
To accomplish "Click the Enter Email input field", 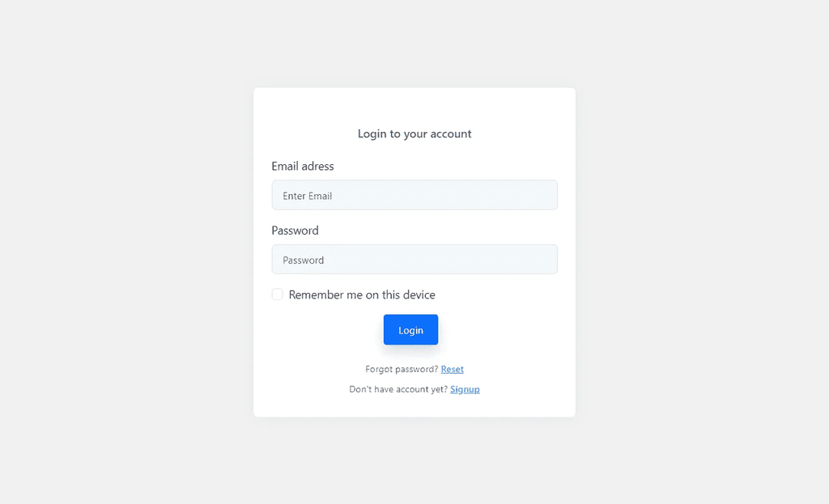I will (414, 195).
